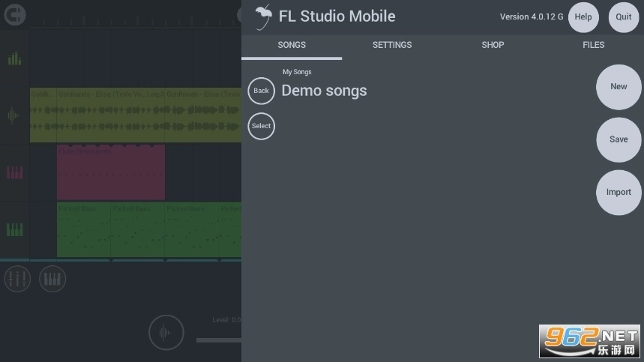Go to the SHOP tab
Screen dimensions: 644x362
pos(493,45)
